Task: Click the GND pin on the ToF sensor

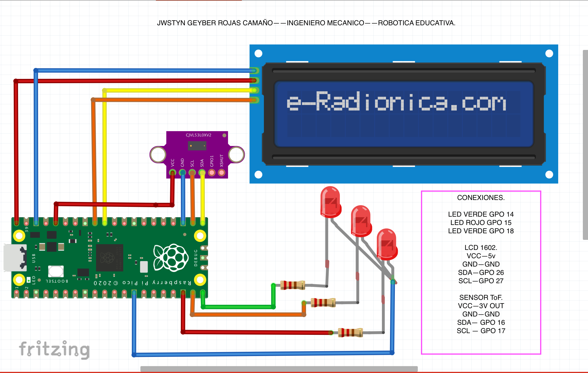Action: pos(182,172)
